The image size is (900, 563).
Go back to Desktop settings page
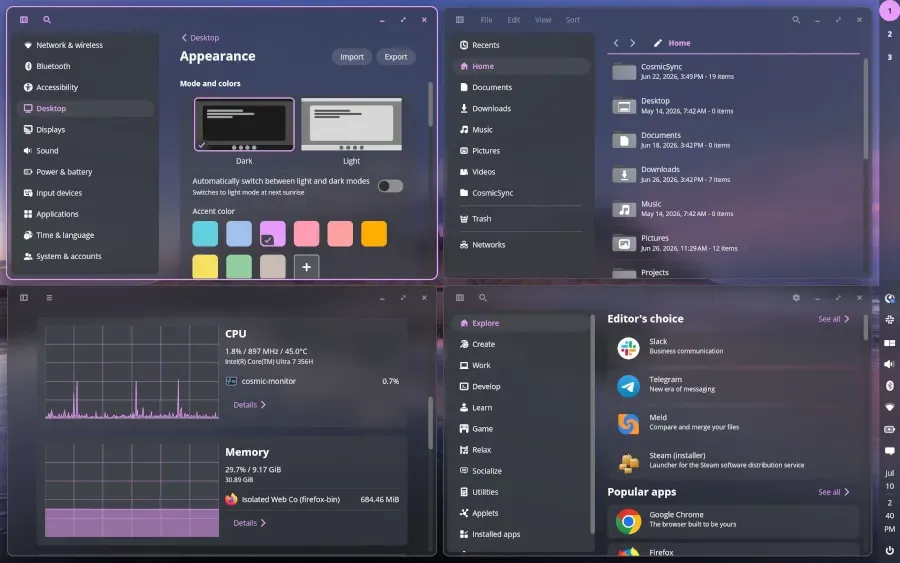pos(200,38)
